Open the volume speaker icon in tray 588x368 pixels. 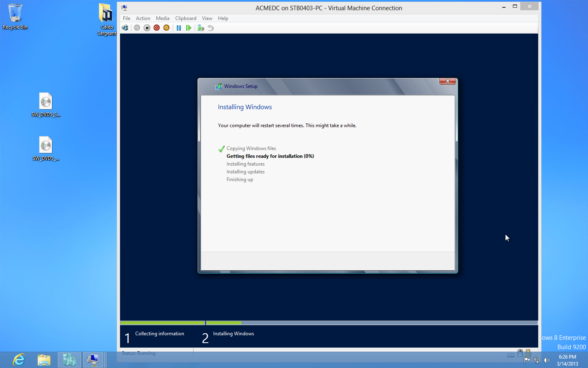click(547, 360)
